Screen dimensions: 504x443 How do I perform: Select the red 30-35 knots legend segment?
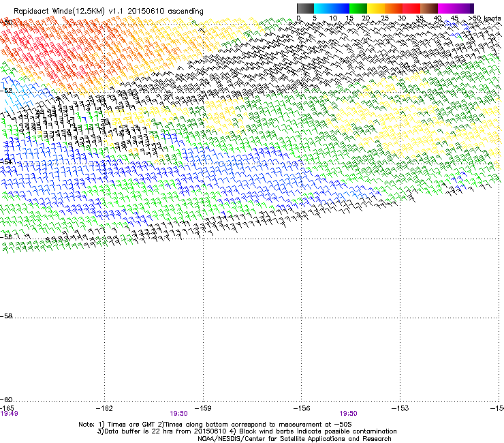(411, 8)
